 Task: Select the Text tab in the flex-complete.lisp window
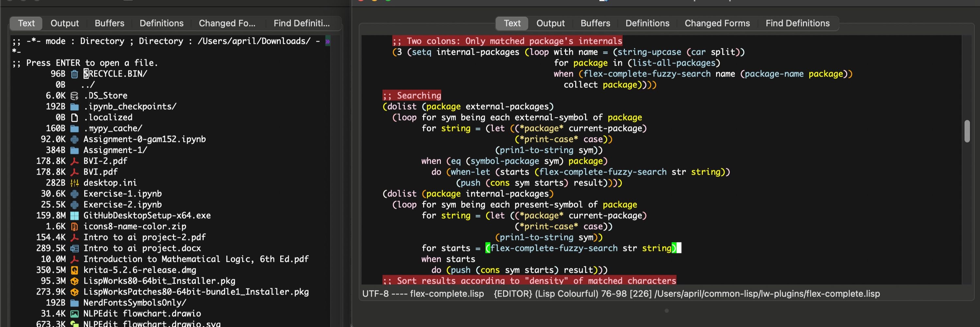tap(512, 23)
